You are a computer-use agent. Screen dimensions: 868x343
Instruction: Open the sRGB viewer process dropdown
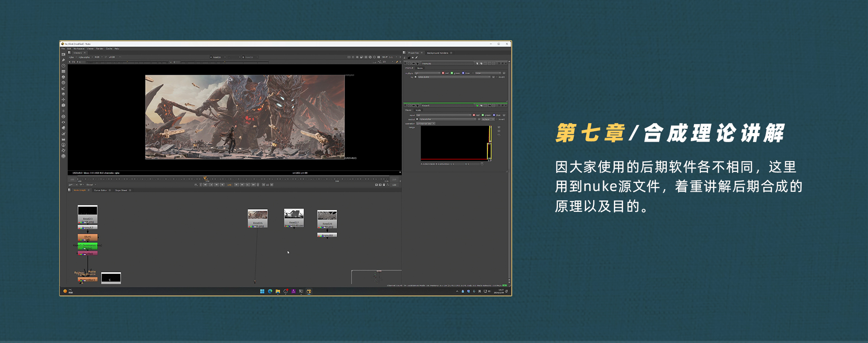[114, 57]
